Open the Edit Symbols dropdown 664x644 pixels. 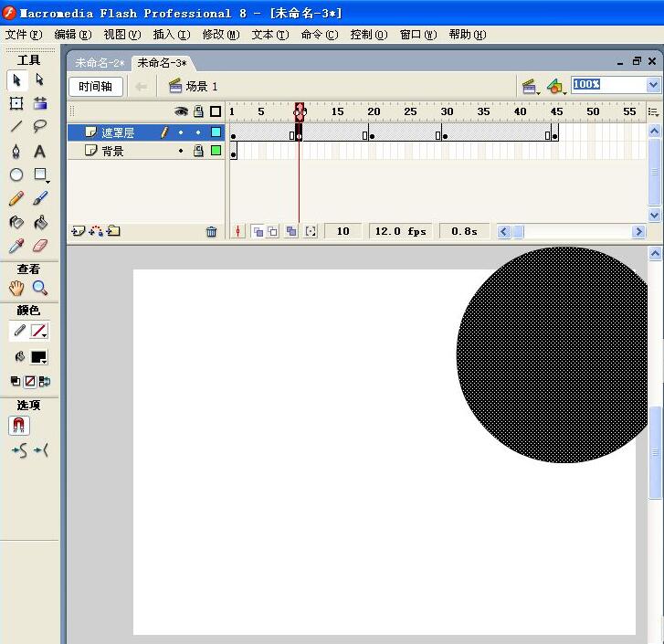(x=555, y=87)
